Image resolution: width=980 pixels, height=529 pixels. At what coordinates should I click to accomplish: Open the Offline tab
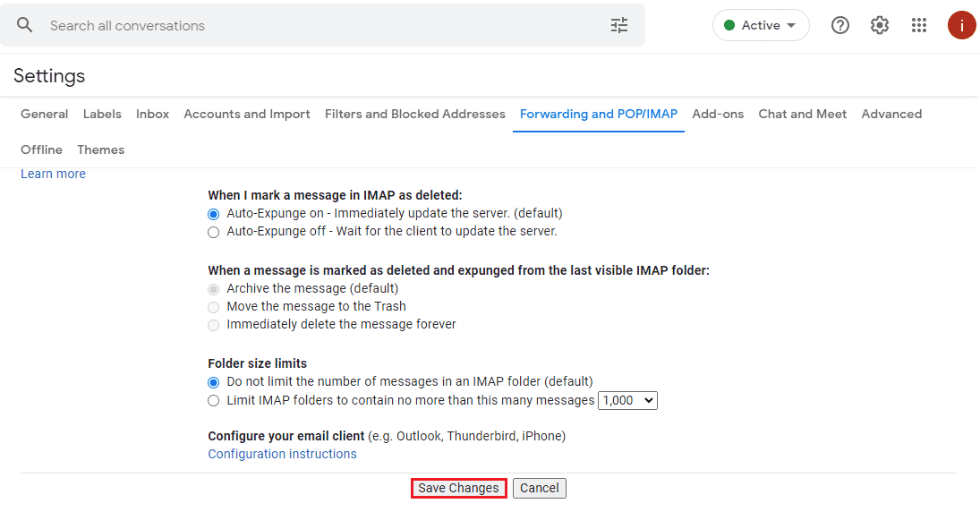point(41,149)
